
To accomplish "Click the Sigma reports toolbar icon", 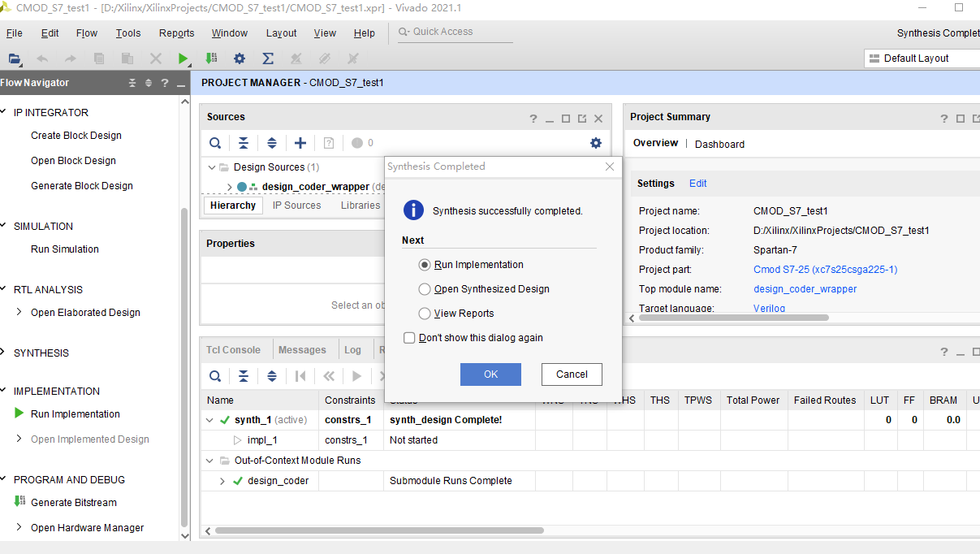I will (x=268, y=58).
